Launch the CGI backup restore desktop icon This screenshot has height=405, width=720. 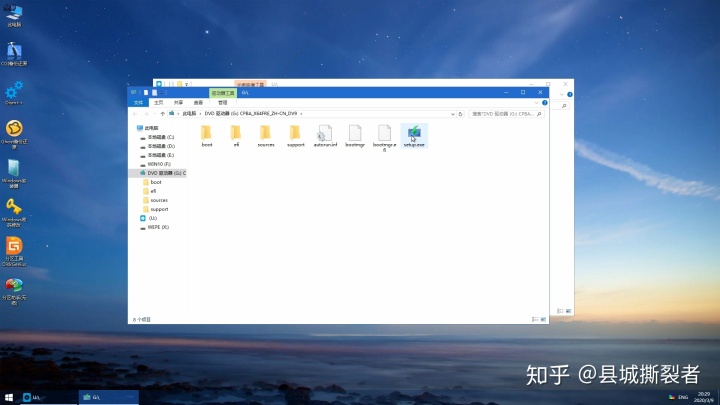pyautogui.click(x=14, y=54)
